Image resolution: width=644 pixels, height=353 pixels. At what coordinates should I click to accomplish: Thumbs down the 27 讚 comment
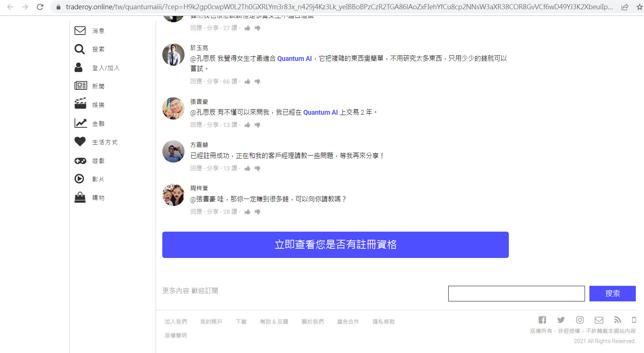(x=257, y=28)
